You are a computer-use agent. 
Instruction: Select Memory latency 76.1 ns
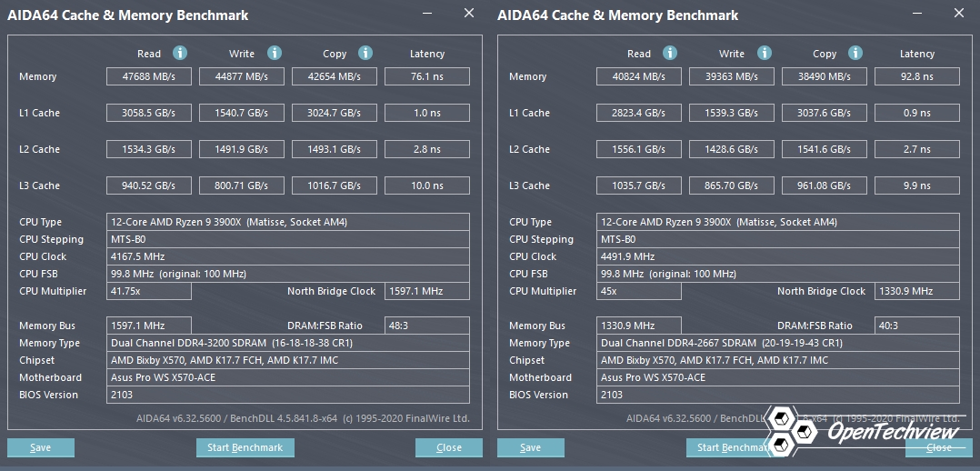pyautogui.click(x=427, y=77)
